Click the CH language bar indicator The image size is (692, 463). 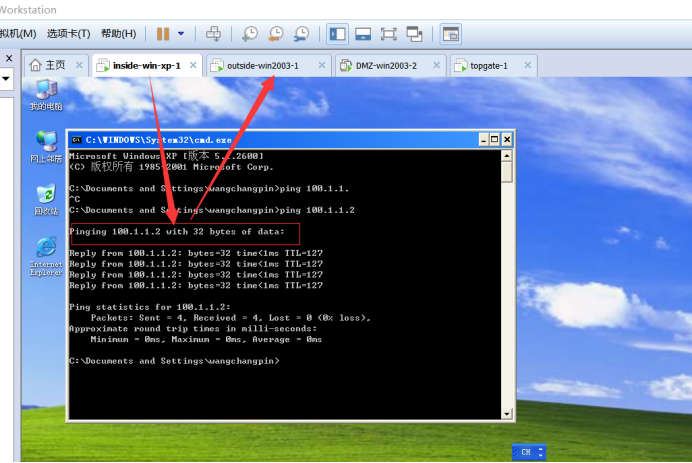click(526, 452)
